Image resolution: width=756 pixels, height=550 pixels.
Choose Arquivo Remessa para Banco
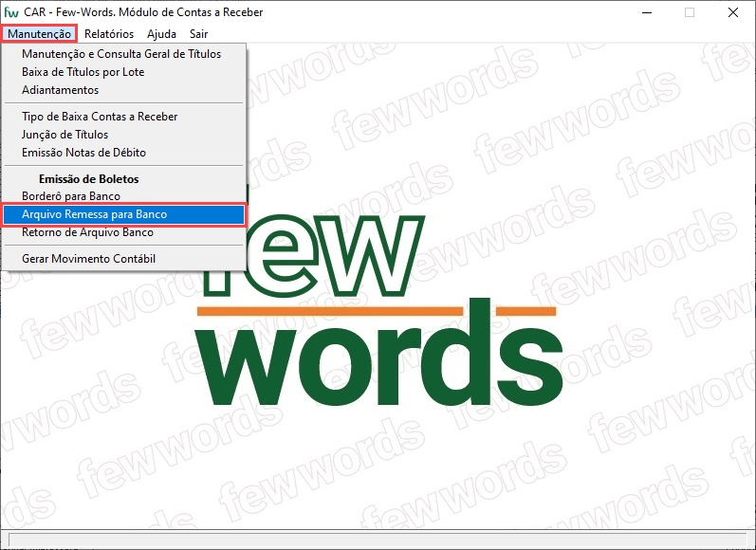[124, 214]
